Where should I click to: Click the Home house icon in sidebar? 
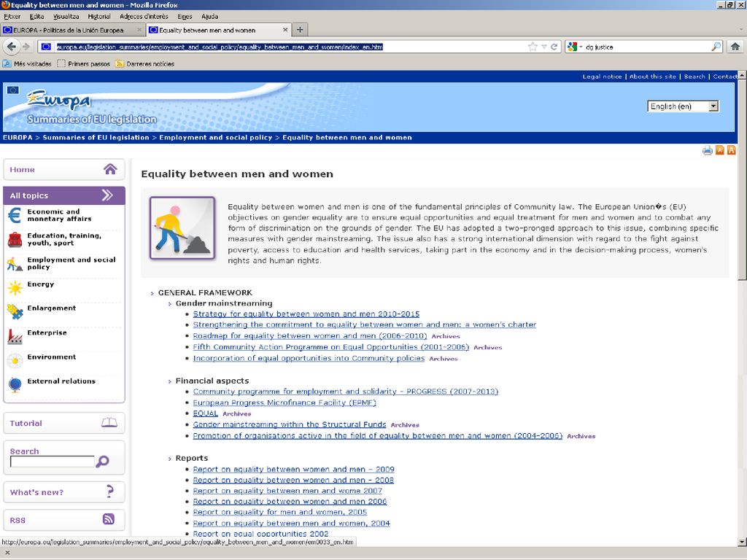pyautogui.click(x=110, y=169)
